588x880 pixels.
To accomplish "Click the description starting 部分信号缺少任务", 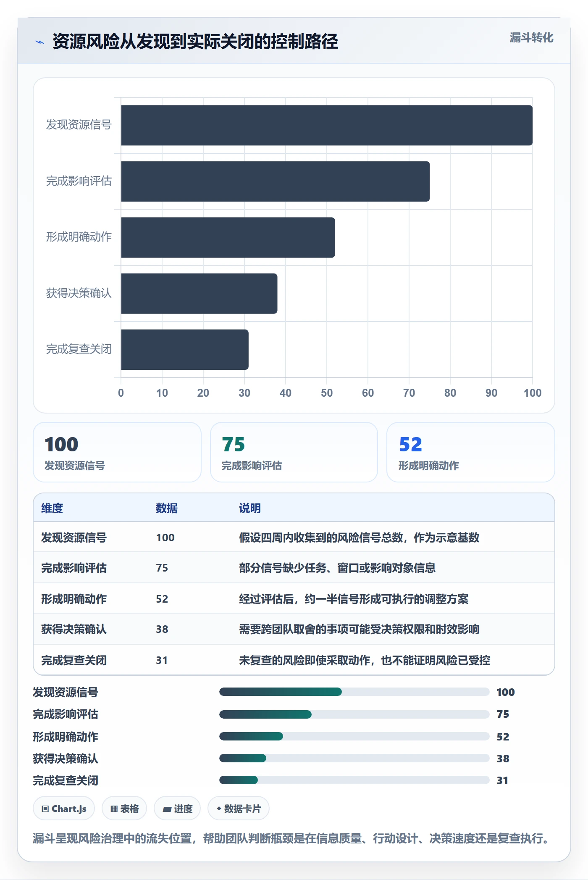I will pyautogui.click(x=337, y=568).
